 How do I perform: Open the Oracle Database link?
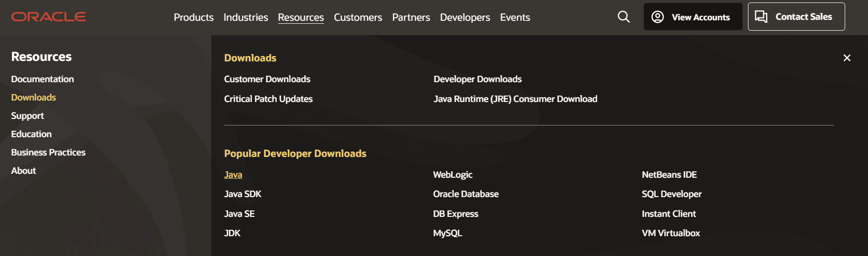click(x=466, y=194)
